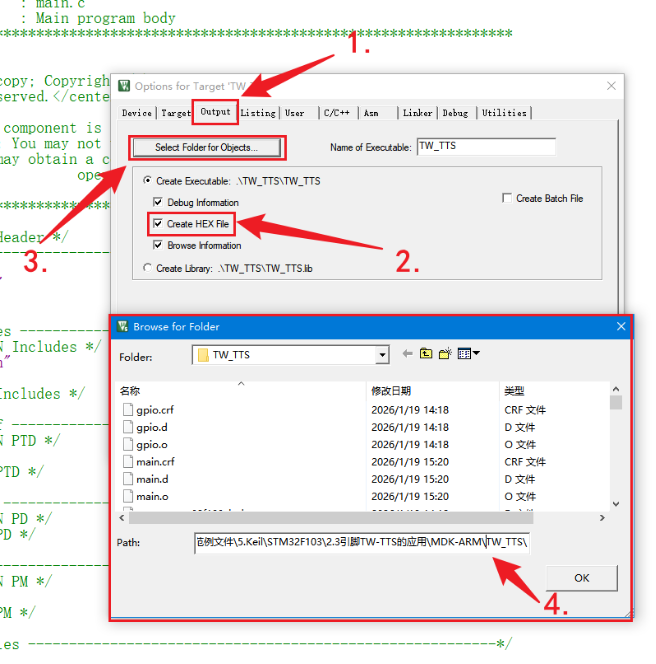
Task: Click the horizontal scrollbar thumb
Action: pos(331,518)
